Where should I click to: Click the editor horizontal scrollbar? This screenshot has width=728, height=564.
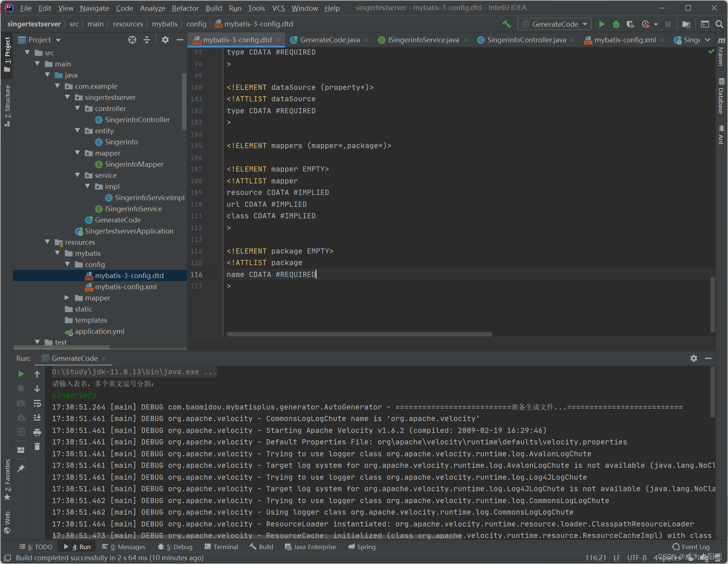(x=359, y=334)
